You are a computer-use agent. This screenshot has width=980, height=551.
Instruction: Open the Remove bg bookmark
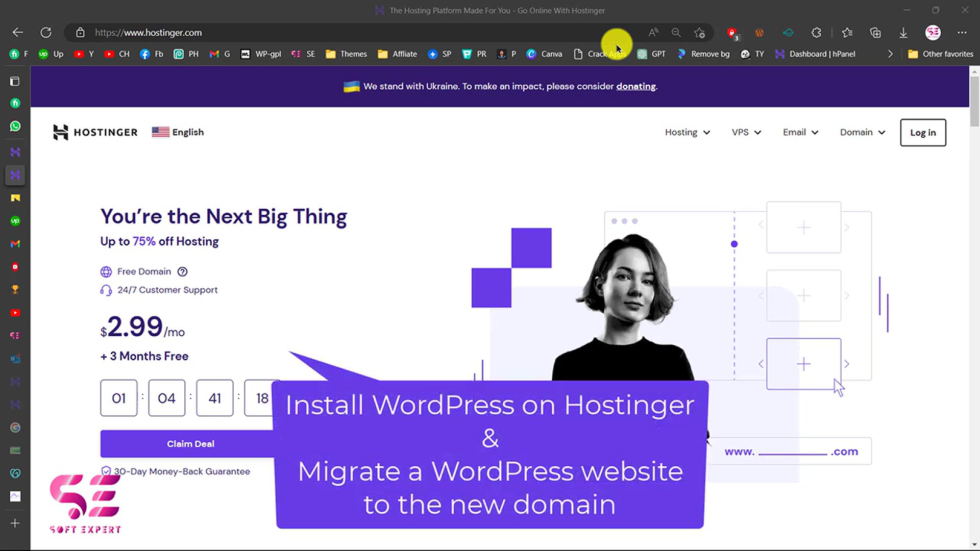(x=703, y=54)
